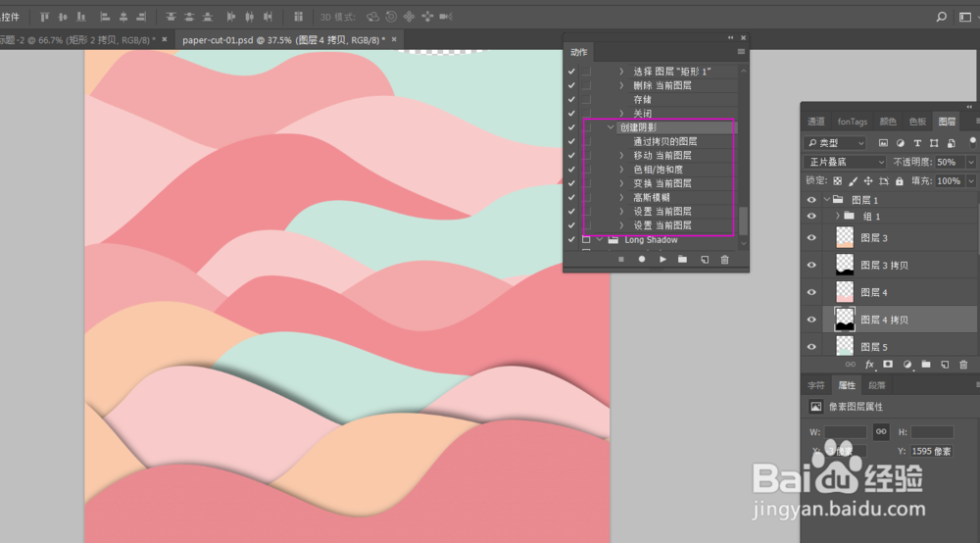980x543 pixels.
Task: Create a new layer
Action: pyautogui.click(x=945, y=365)
